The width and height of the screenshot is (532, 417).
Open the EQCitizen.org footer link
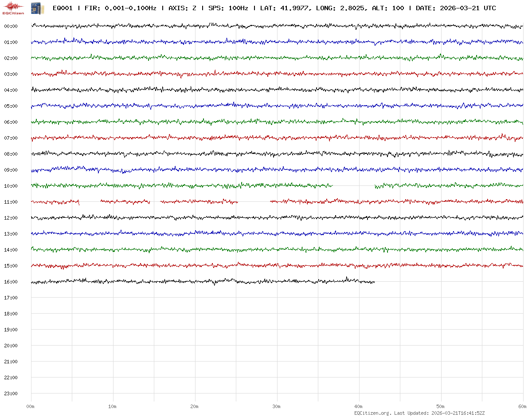coord(372,413)
